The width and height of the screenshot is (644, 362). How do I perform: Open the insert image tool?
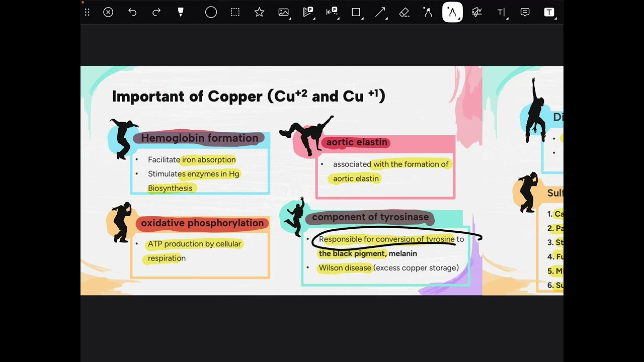point(284,12)
